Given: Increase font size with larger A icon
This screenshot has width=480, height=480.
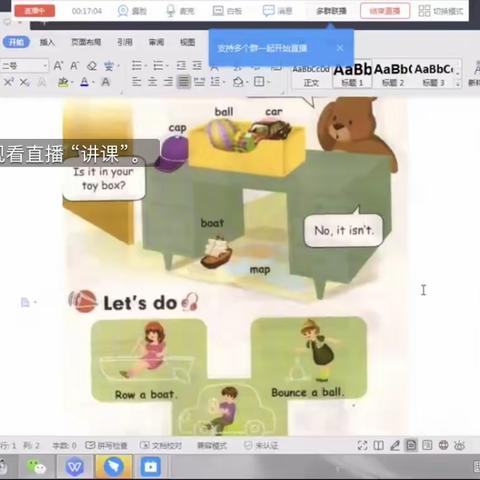Looking at the screenshot, I should point(58,66).
